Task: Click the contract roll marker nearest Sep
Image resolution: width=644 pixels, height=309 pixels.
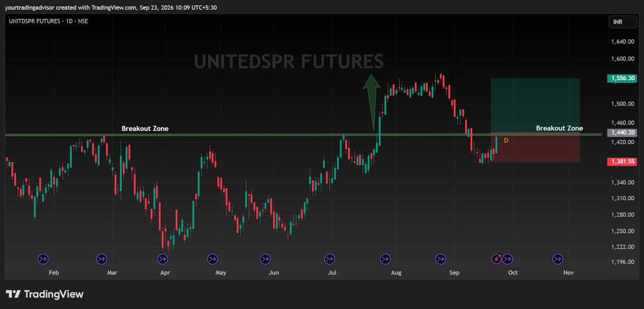Action: (x=441, y=259)
